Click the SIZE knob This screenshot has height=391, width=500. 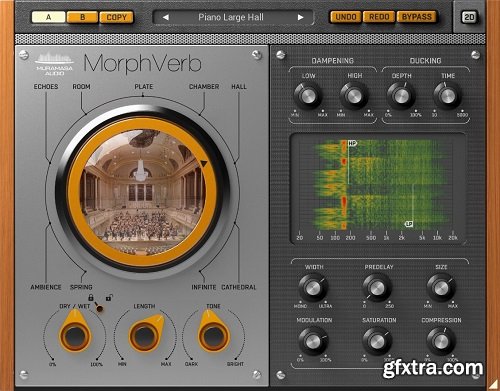coord(441,288)
